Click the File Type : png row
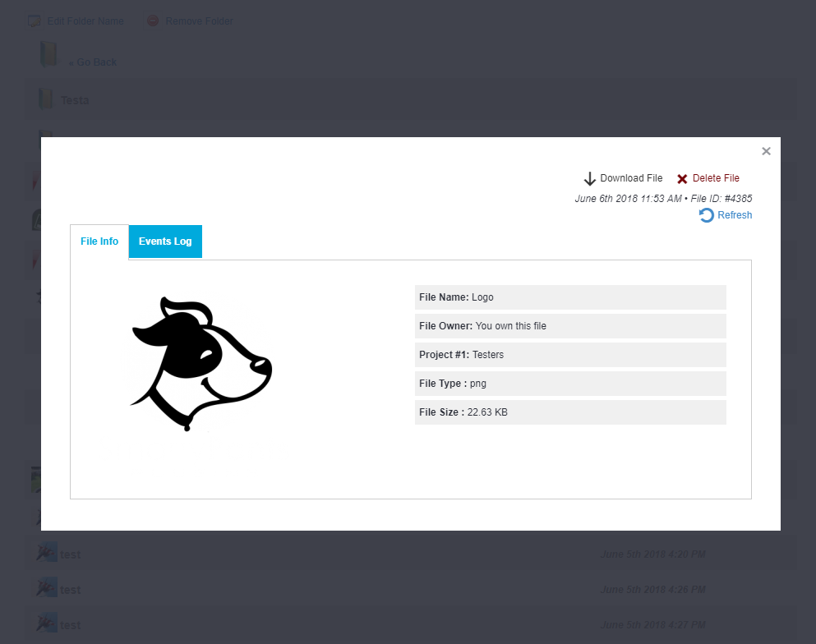 point(570,384)
